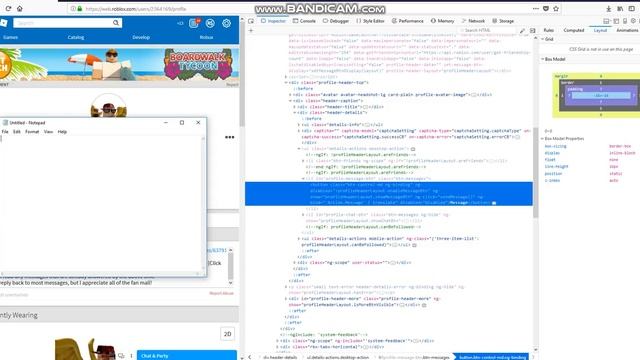Toggle the sidebar pane icon next to the eyedropper
The width and height of the screenshot is (640, 360).
(533, 31)
